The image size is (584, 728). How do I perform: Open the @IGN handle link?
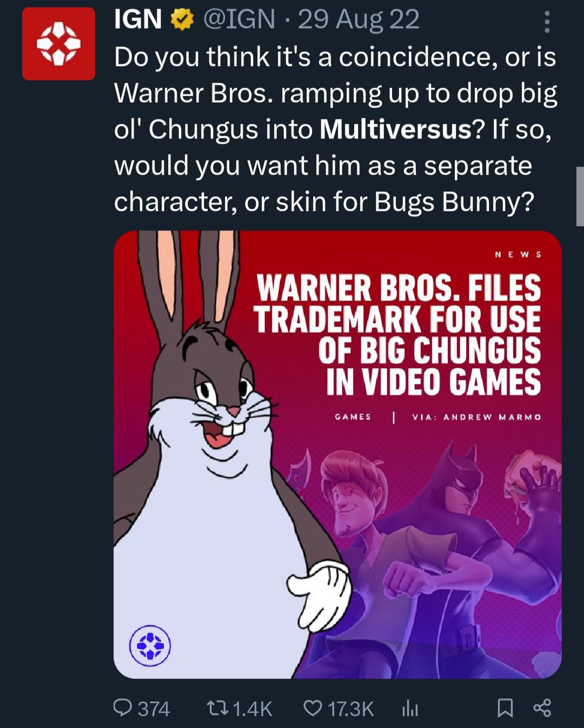(238, 20)
